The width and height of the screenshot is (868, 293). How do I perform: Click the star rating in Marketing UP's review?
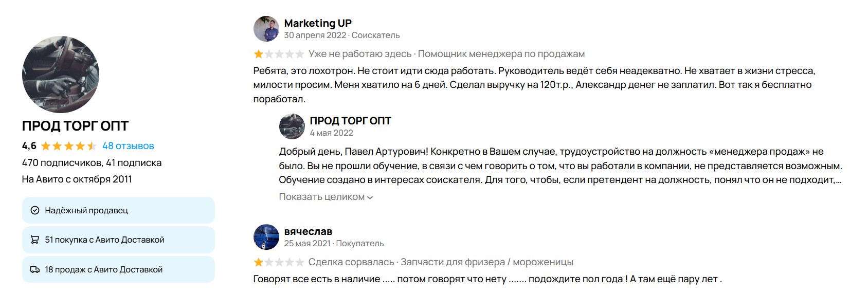tap(279, 54)
